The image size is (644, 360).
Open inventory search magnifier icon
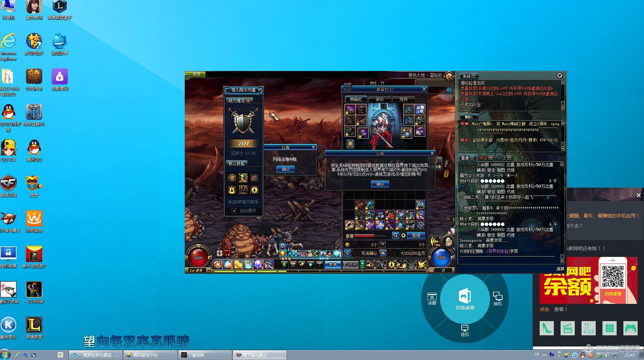pyautogui.click(x=395, y=235)
